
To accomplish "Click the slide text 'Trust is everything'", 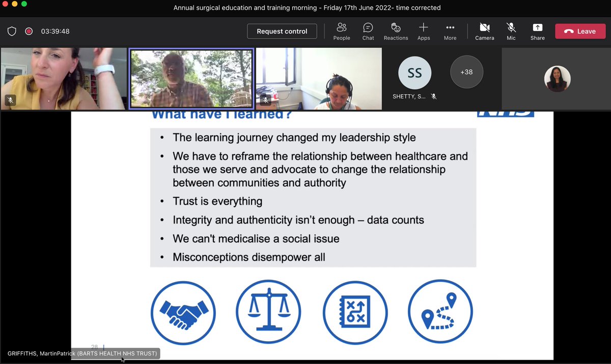I will [x=217, y=201].
